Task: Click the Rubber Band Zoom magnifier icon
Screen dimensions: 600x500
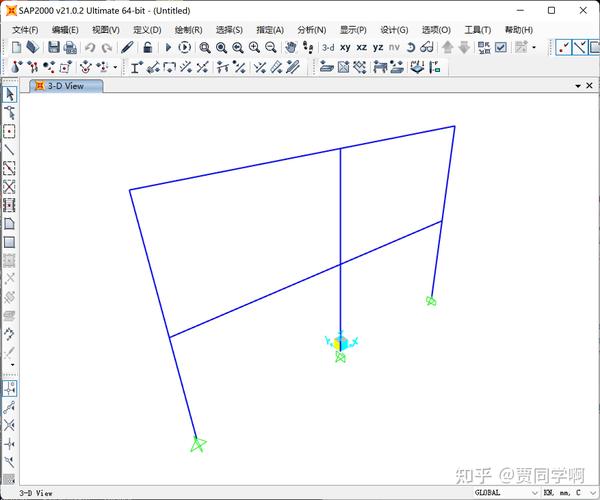Action: click(x=205, y=47)
